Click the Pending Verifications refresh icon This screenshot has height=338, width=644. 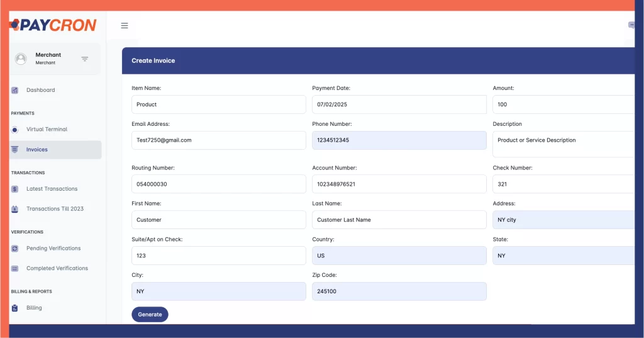click(15, 249)
